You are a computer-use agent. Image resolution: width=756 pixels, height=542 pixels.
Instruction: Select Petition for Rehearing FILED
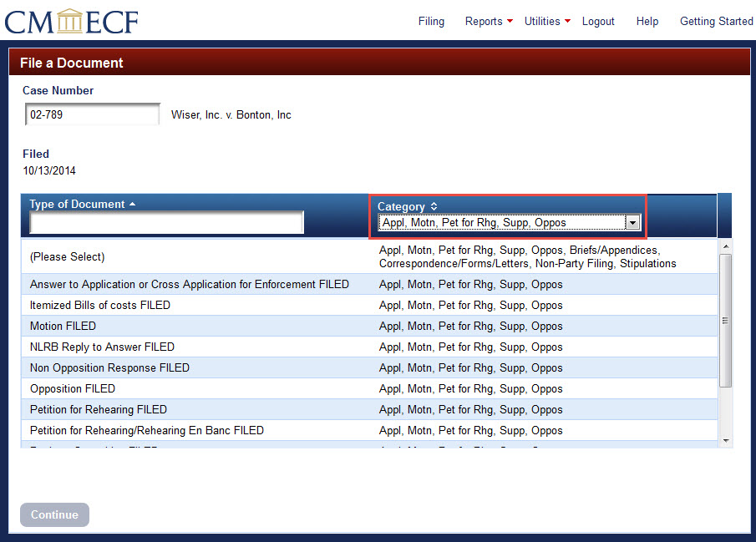(369, 409)
